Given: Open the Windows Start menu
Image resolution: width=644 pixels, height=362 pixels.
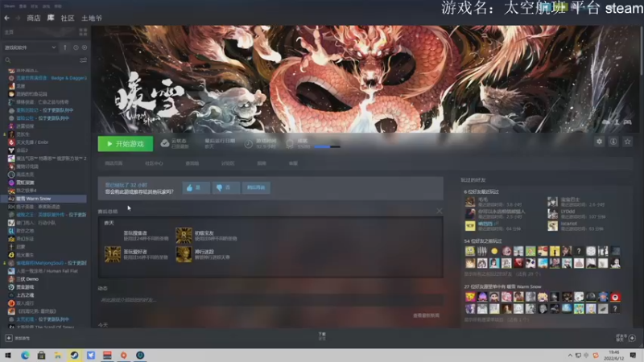Looking at the screenshot, I should point(8,355).
